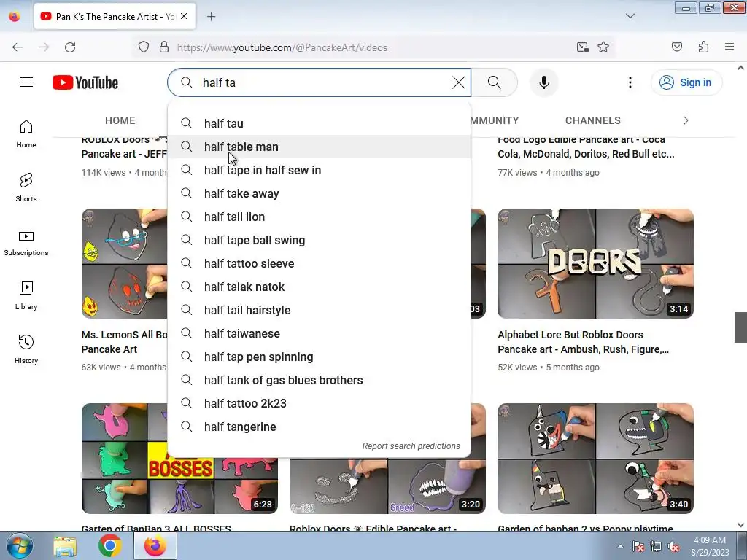This screenshot has width=747, height=560.
Task: Open Ms. LemonS All Bosses video title
Action: click(124, 342)
